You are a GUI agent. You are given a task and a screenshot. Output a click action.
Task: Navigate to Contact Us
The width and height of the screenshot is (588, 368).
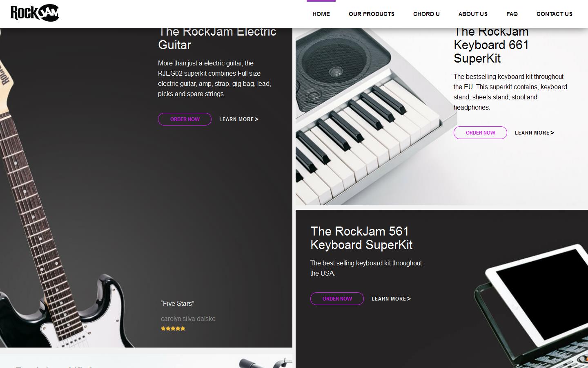pos(554,14)
